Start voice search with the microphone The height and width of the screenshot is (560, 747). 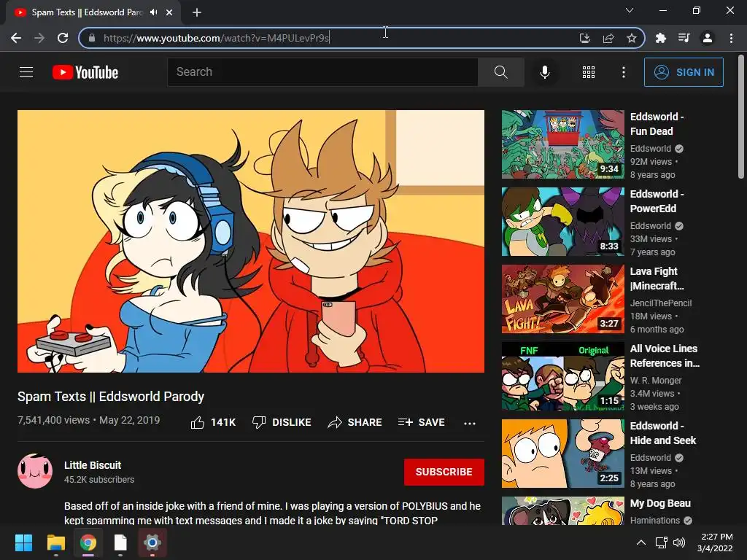(x=544, y=72)
